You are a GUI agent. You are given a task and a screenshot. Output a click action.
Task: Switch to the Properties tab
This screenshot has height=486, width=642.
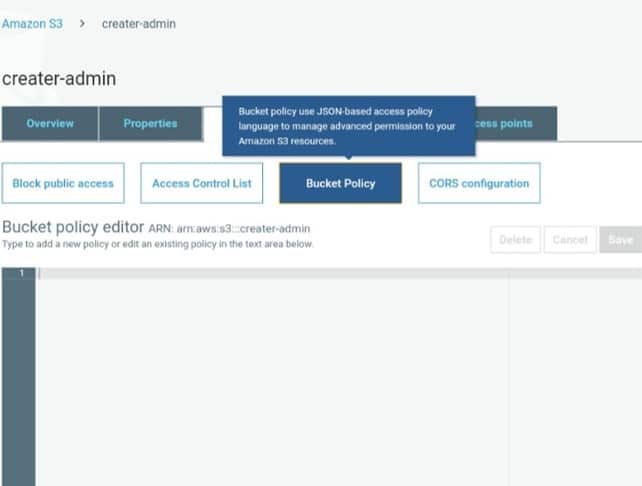coord(150,124)
